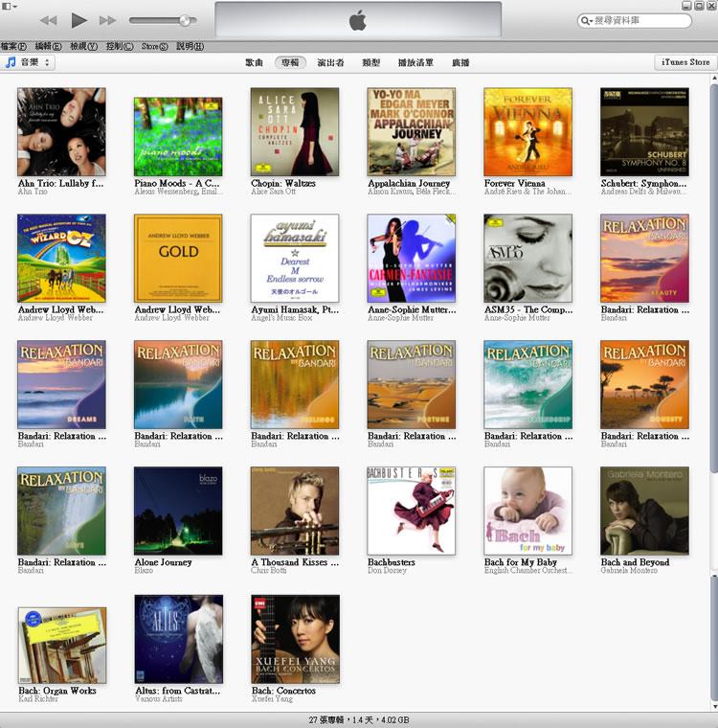Open the Bandari Relaxation Beauty album cover
The width and height of the screenshot is (718, 728).
(644, 258)
